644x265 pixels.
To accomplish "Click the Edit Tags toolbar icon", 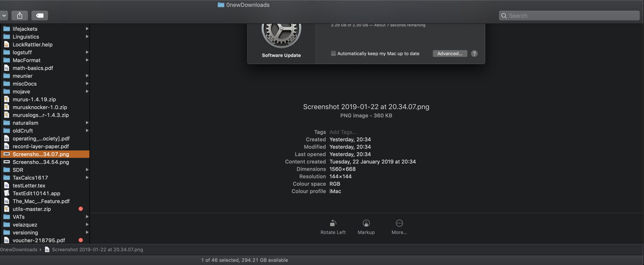I will pos(40,16).
